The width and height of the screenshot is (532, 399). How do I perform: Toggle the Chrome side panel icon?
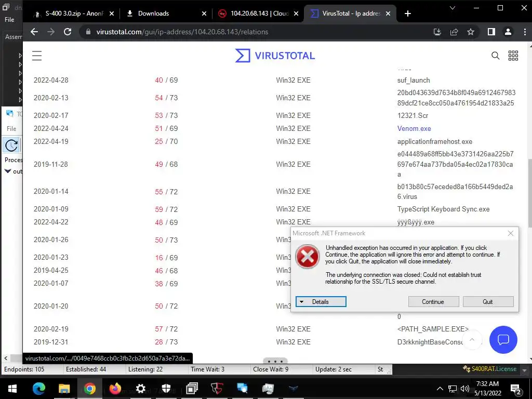click(x=491, y=32)
